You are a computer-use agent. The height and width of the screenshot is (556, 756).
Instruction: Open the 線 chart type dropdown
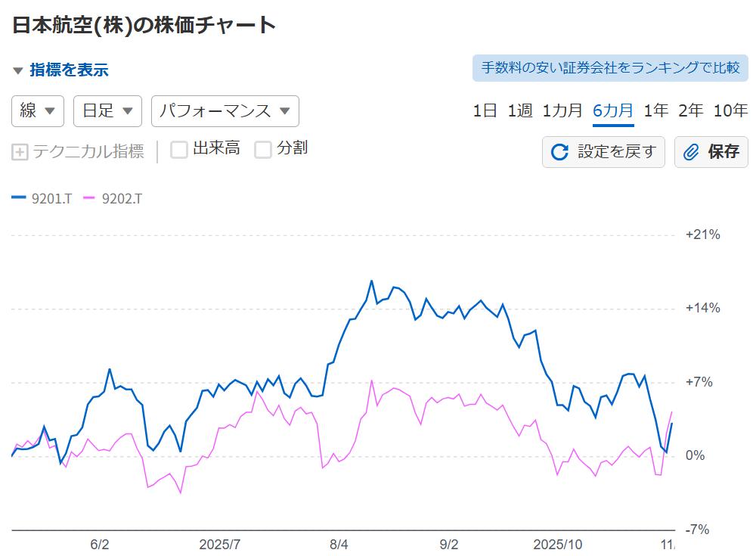click(x=38, y=111)
